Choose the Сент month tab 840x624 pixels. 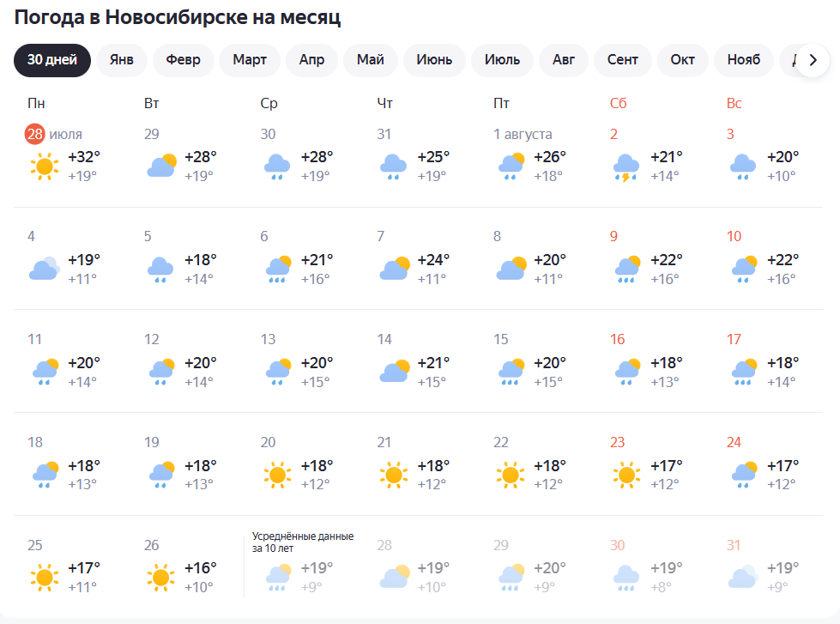point(623,60)
